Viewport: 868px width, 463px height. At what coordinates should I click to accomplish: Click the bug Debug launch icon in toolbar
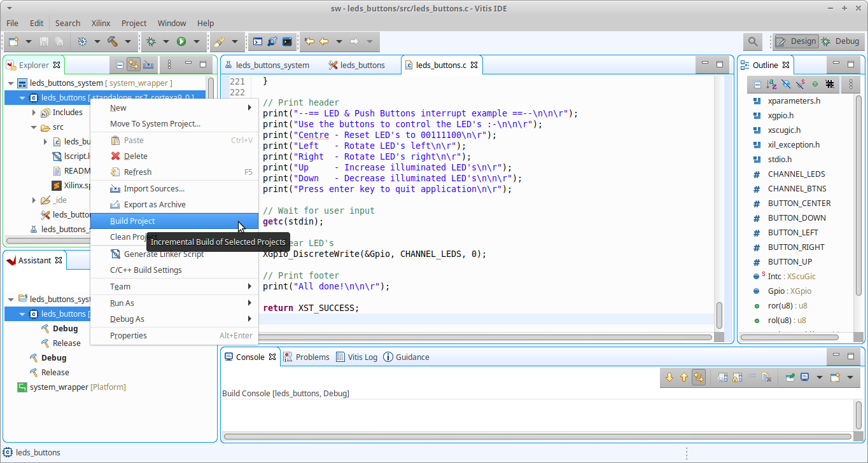point(151,41)
